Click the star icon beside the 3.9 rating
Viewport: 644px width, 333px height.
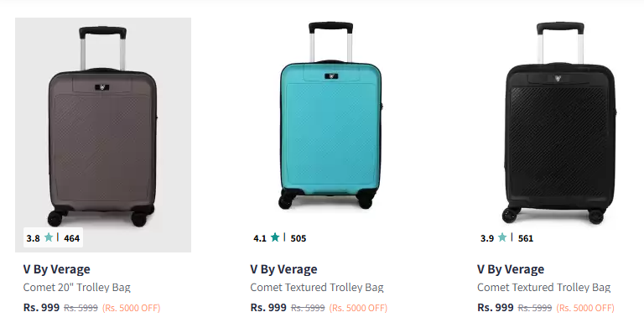tap(502, 237)
